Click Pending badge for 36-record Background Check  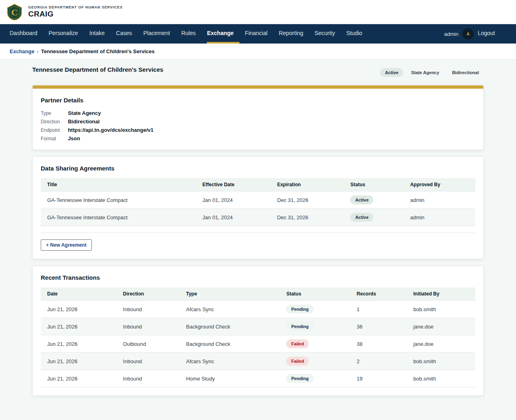(x=300, y=326)
